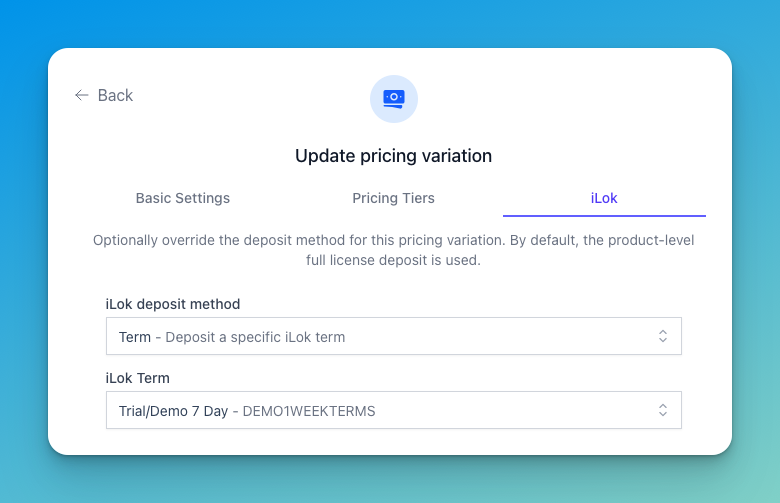Click the 'iLok deposit method' field label
This screenshot has width=780, height=503.
click(x=173, y=304)
